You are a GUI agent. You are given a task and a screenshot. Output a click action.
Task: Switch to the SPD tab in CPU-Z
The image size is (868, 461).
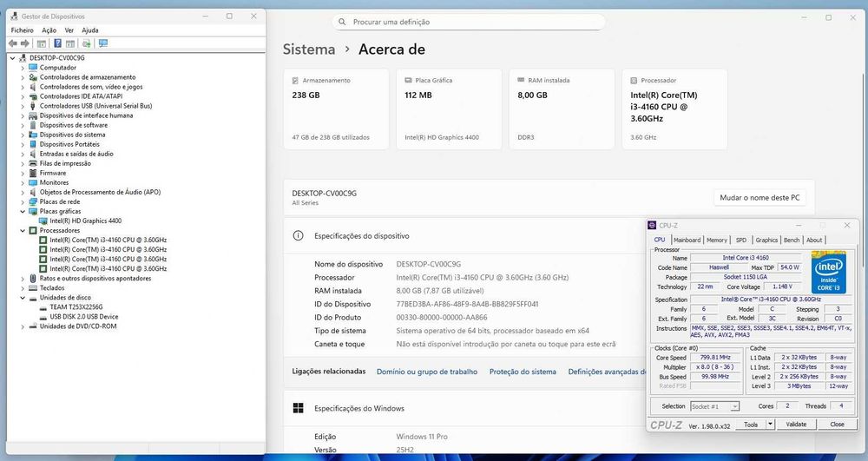(x=741, y=240)
